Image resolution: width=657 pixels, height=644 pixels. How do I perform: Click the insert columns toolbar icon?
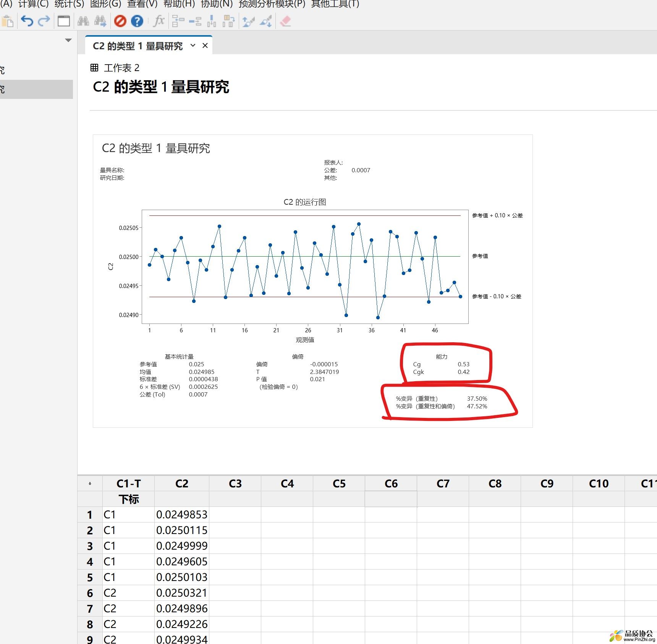(212, 21)
